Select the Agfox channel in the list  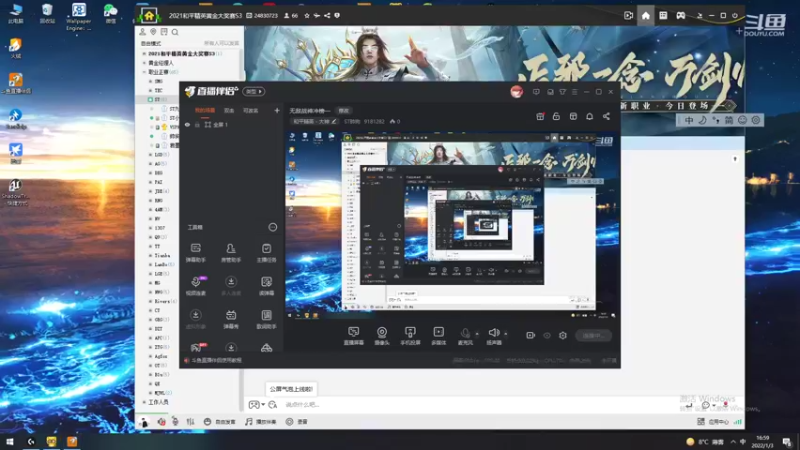(161, 356)
